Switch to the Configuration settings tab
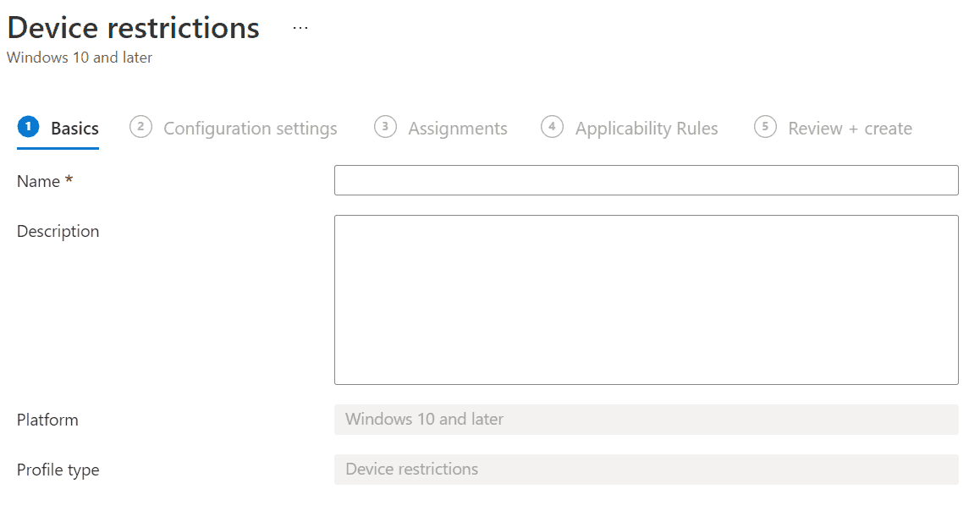The width and height of the screenshot is (980, 511). 251,128
